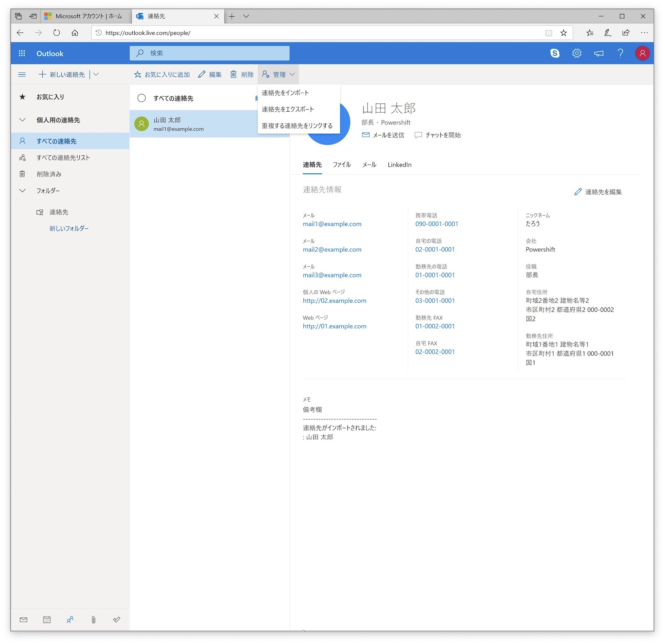Click the app launcher grid icon

point(22,53)
